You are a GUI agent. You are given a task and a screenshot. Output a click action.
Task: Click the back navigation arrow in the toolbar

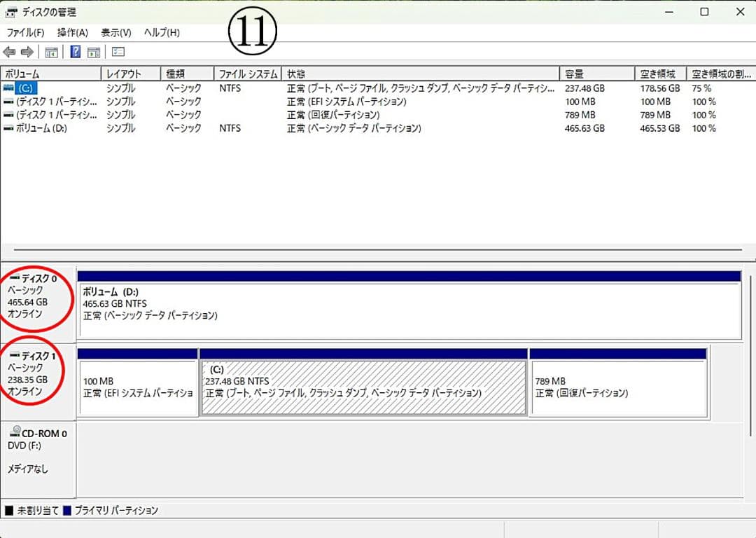pos(9,51)
